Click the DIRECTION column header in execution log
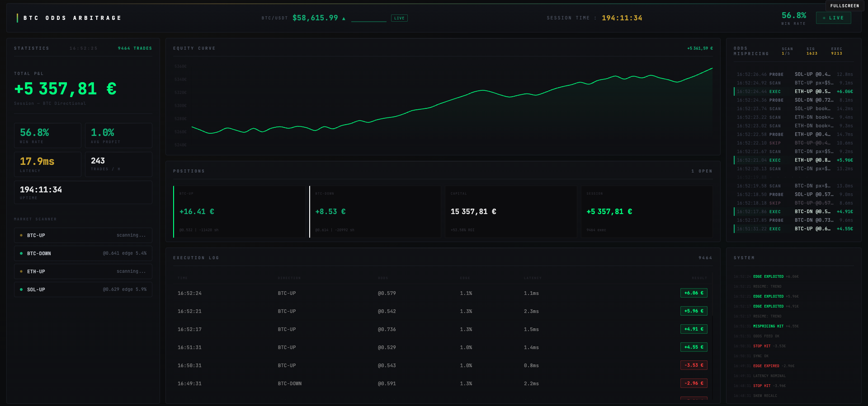868x406 pixels. click(x=289, y=278)
